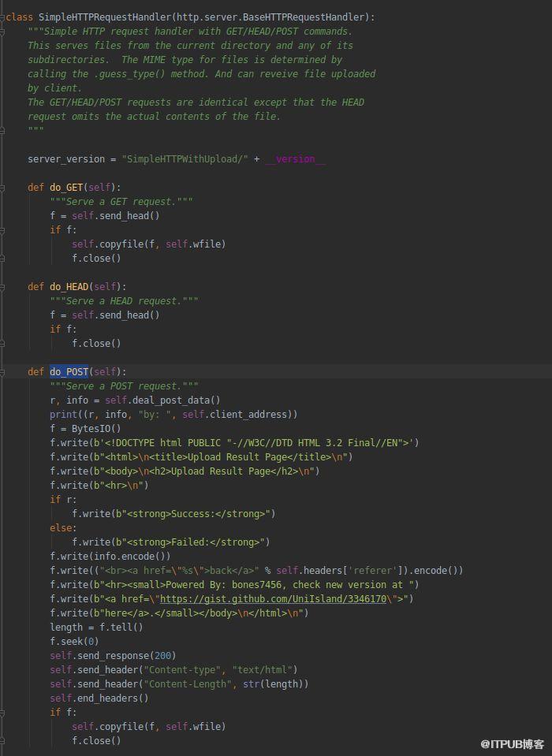552x756 pixels.
Task: Click self.client_address in the print line
Action: point(234,414)
